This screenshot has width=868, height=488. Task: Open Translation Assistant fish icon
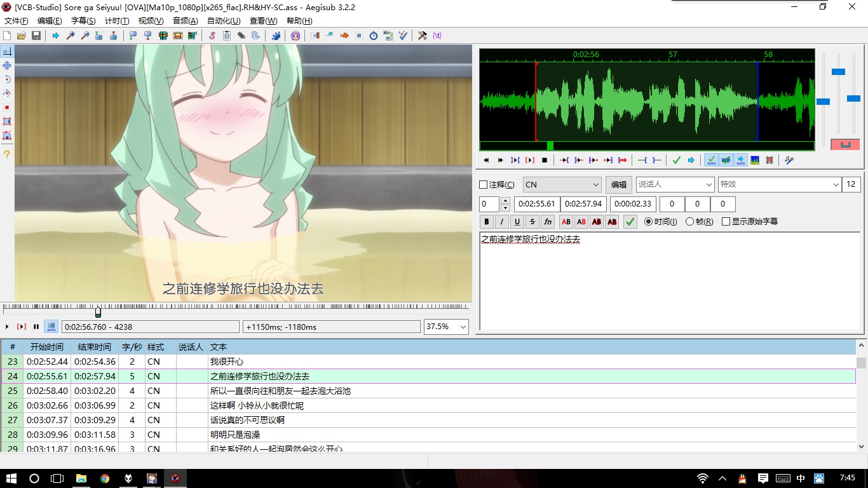tap(344, 36)
